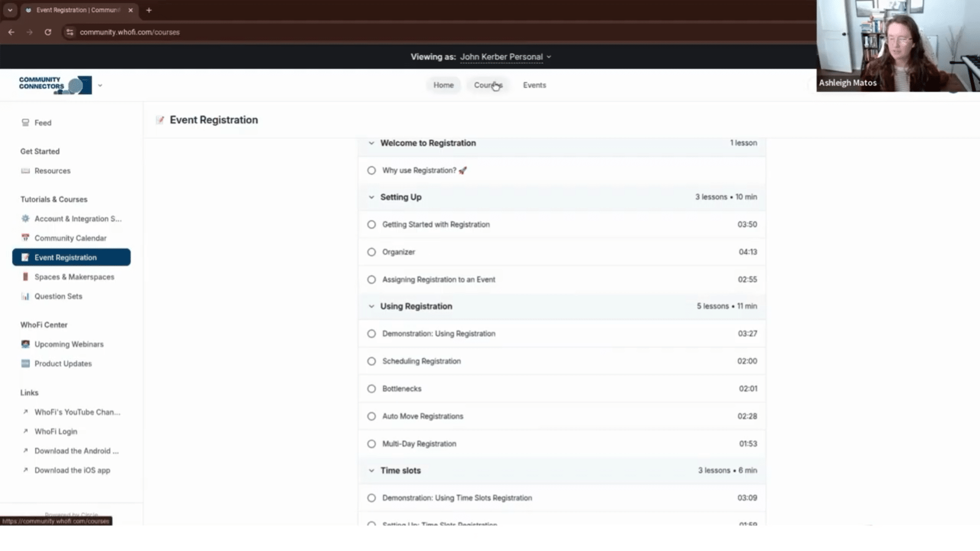
Task: Toggle completion circle for Getting Started with Registration
Action: (372, 224)
